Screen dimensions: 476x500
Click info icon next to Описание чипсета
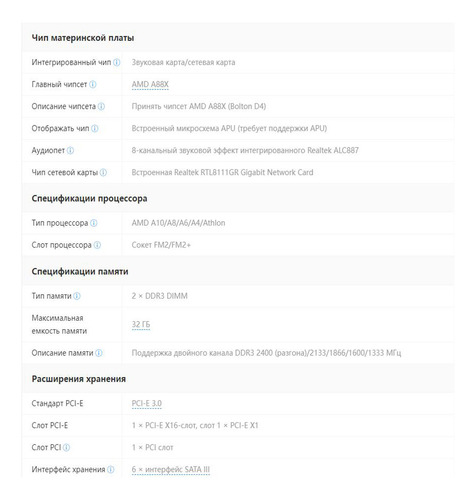[x=101, y=106]
